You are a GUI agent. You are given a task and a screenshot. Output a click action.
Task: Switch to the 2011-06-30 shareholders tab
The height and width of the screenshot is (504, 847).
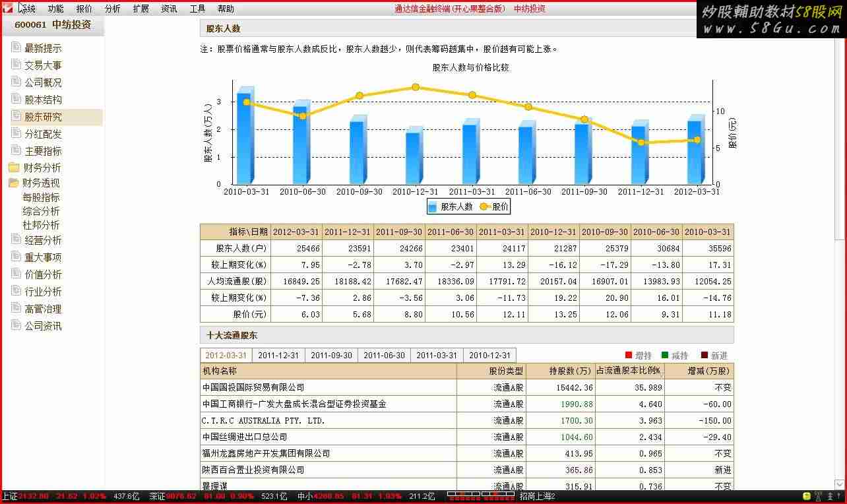tap(384, 355)
